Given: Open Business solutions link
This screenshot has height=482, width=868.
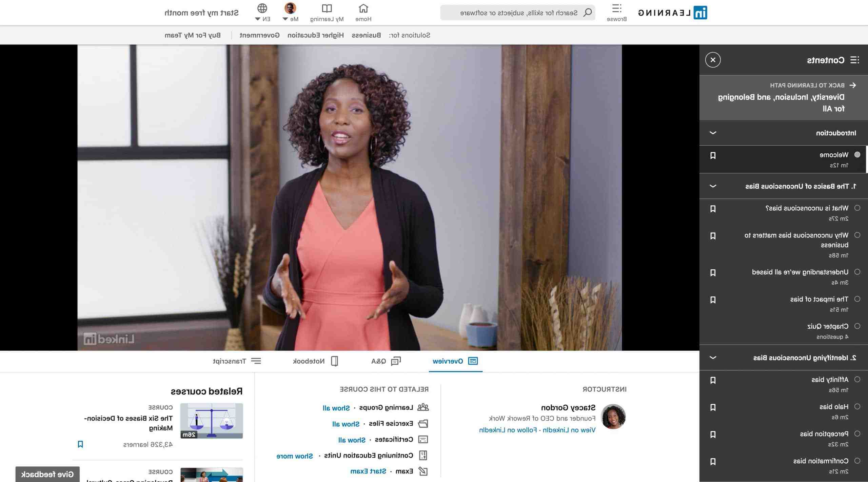Looking at the screenshot, I should pos(366,35).
